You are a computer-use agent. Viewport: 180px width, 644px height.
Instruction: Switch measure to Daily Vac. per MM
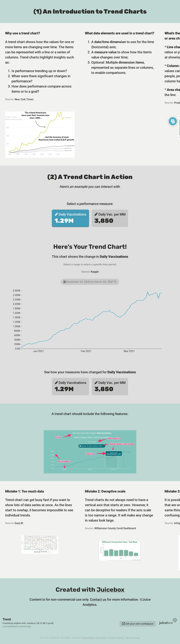[110, 218]
